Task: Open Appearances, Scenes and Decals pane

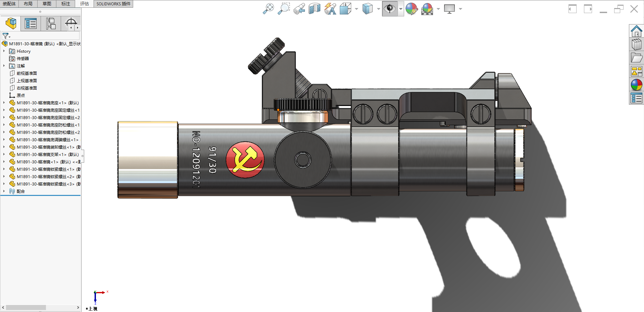Action: [636, 85]
